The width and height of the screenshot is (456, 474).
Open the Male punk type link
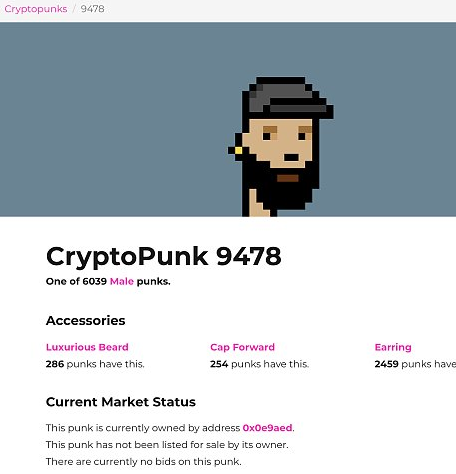(x=122, y=281)
